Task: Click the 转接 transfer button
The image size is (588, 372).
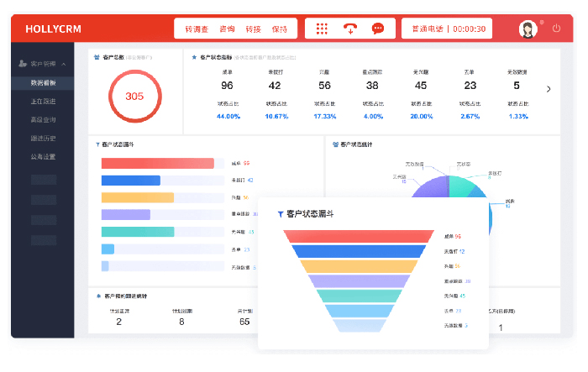Action: (x=253, y=29)
